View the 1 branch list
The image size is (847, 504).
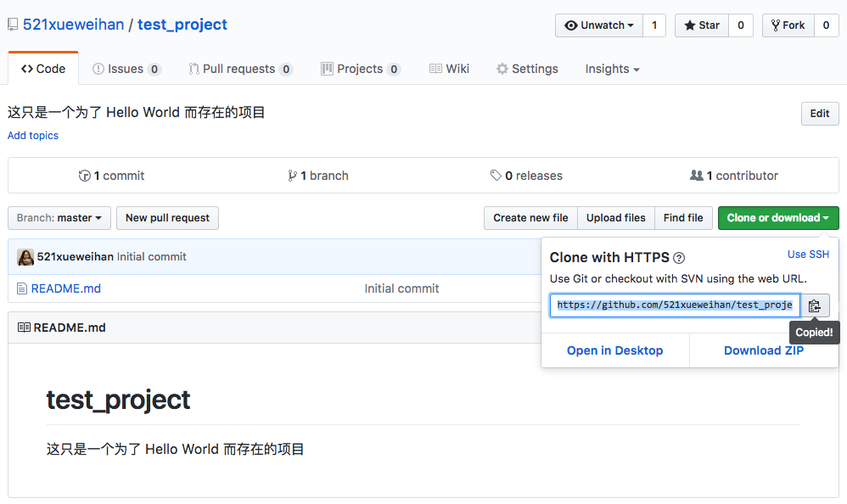point(318,176)
